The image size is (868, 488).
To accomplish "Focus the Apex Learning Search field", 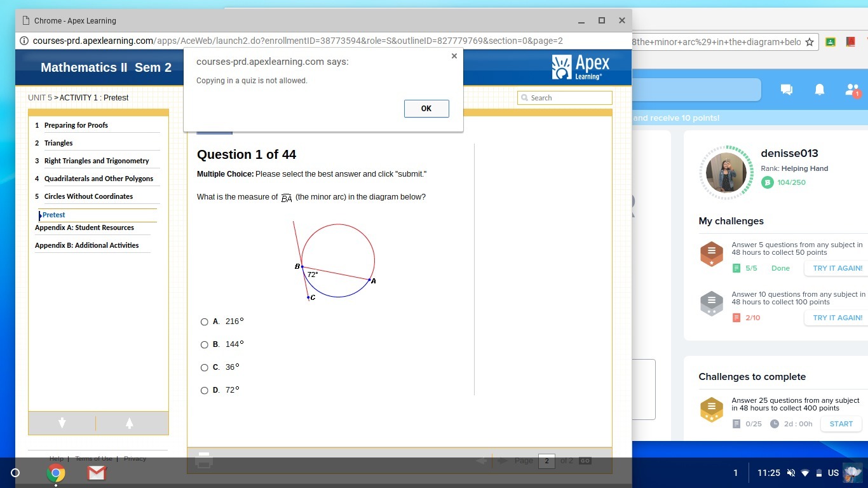I will point(565,98).
